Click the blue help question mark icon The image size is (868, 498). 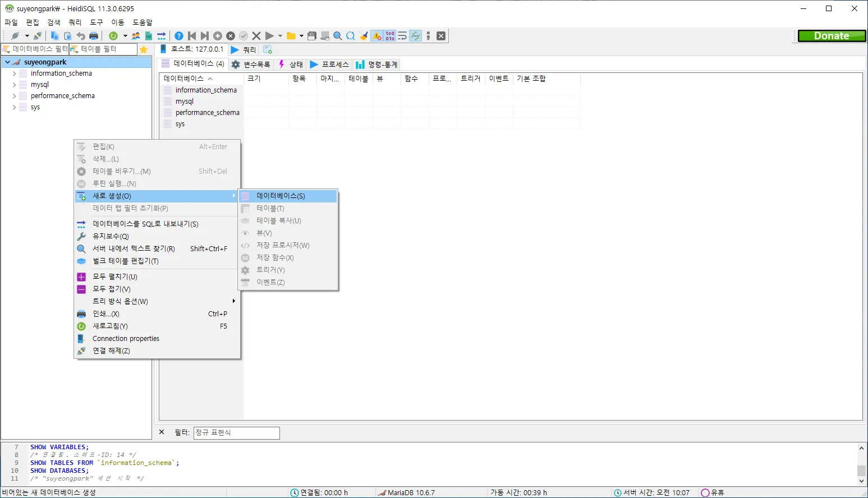179,36
